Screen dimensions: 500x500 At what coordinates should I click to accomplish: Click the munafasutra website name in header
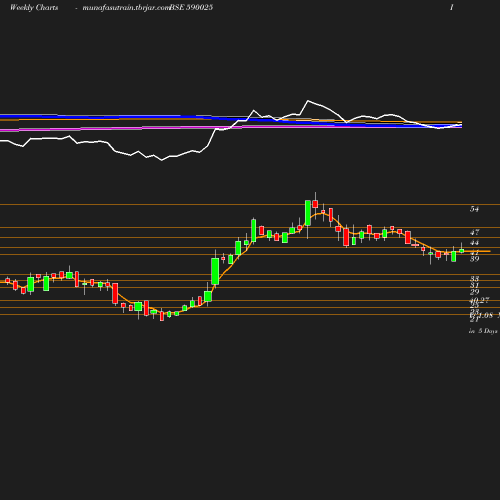[126, 8]
